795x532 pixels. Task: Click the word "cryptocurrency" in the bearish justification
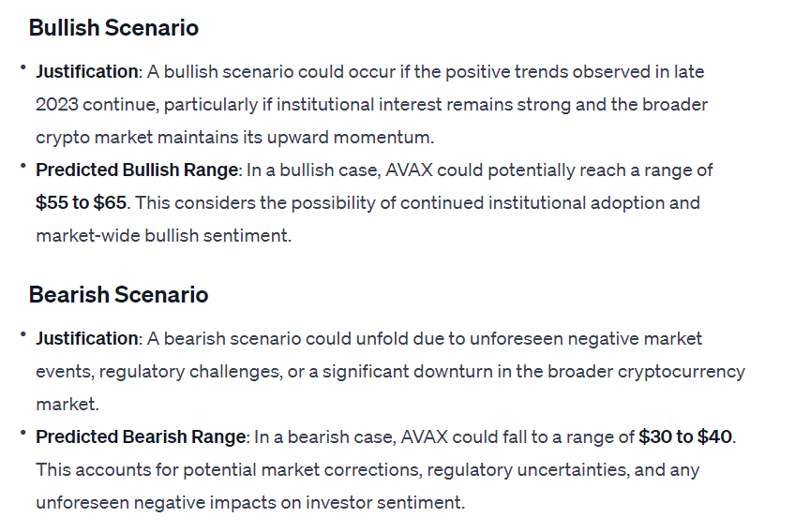(x=681, y=371)
